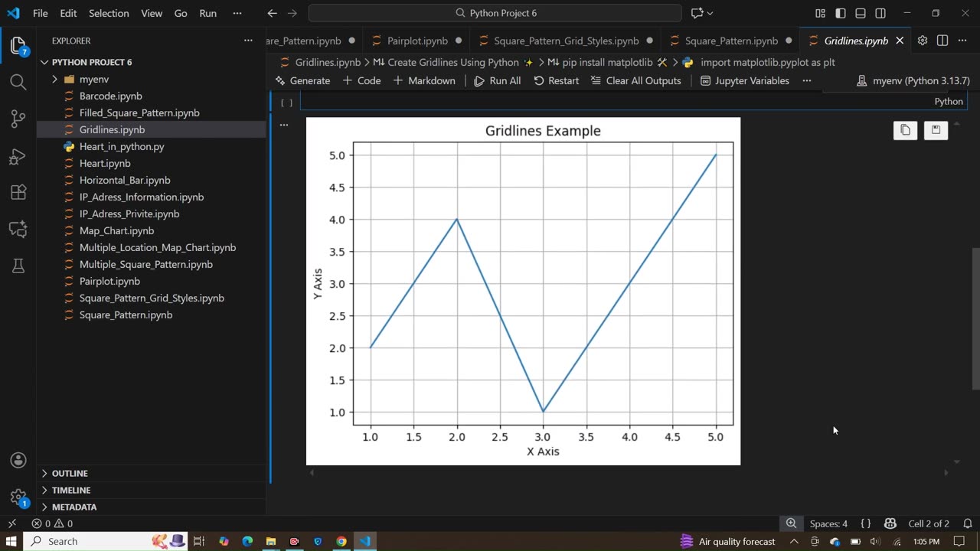Add a new Markdown cell

(424, 80)
